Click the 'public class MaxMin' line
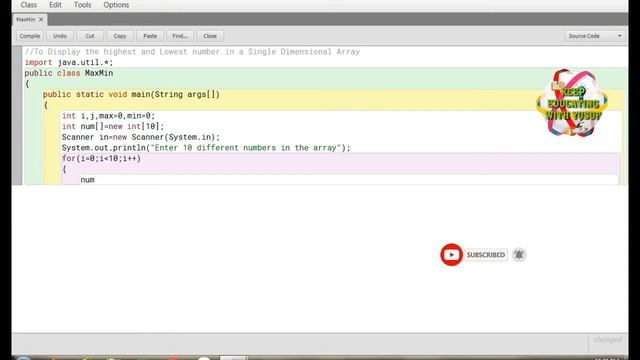This screenshot has width=640, height=360. (69, 73)
